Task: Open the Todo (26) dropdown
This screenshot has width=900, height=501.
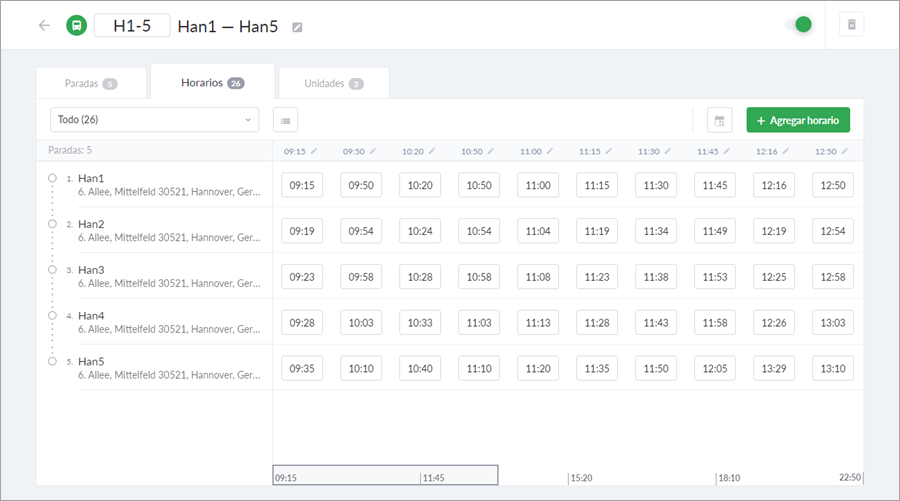Action: point(154,120)
